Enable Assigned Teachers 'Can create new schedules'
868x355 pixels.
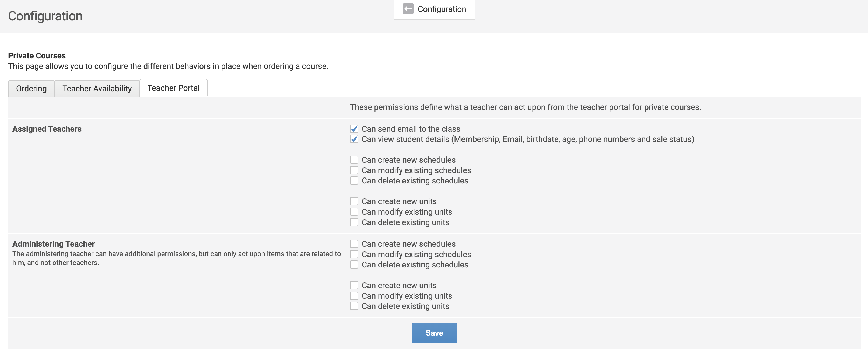(354, 160)
